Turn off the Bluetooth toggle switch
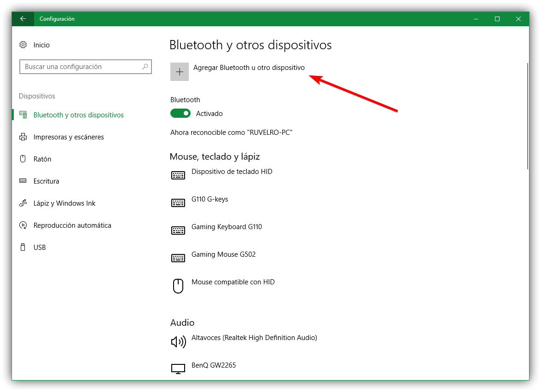 [x=180, y=114]
